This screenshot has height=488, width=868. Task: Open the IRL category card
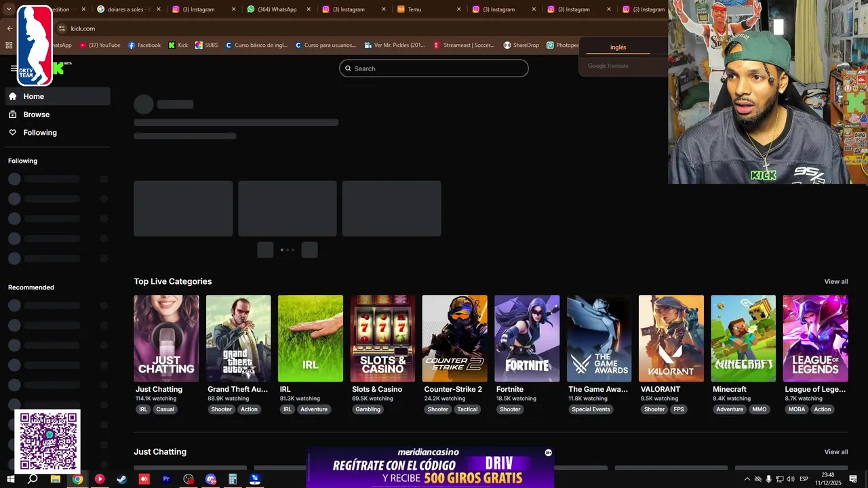click(311, 338)
